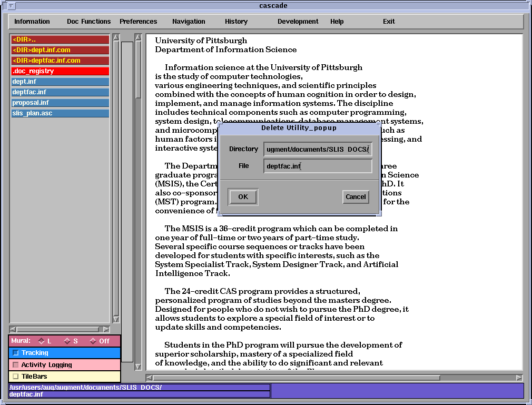This screenshot has height=405, width=532.
Task: Select dept.inf in the file list
Action: pos(60,82)
